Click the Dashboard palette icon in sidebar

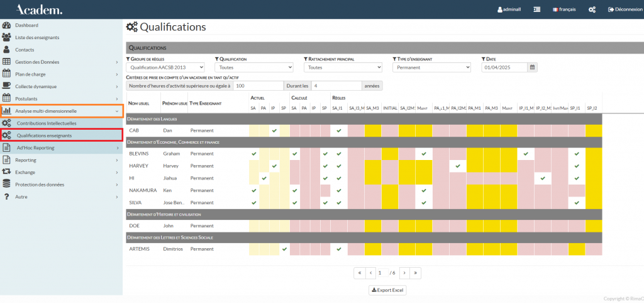tap(7, 25)
